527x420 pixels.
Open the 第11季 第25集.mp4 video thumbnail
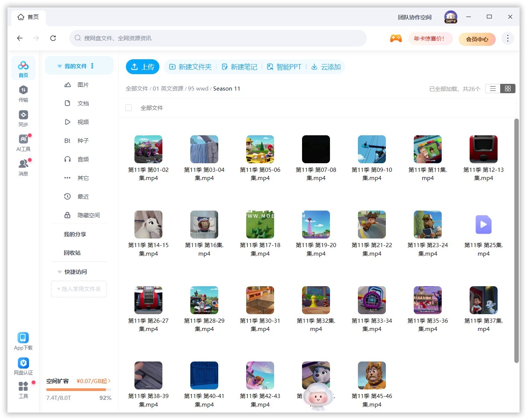coord(483,224)
